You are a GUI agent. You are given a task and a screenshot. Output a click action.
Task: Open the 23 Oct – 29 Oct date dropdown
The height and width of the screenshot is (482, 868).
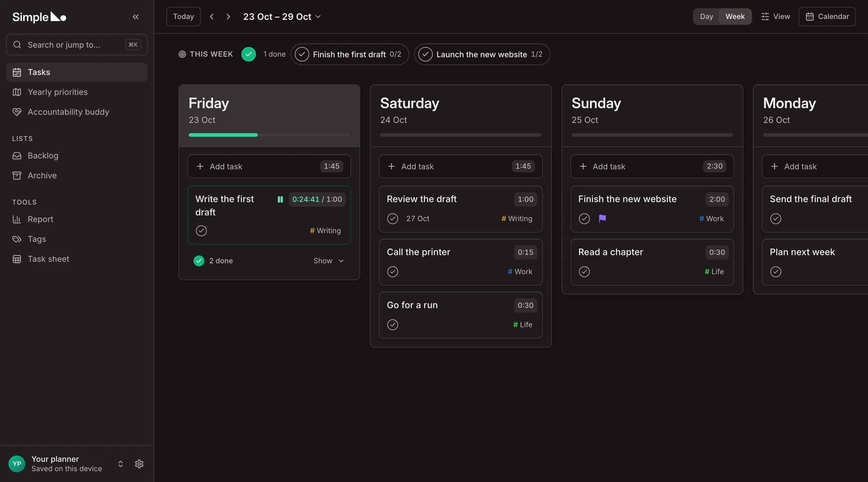click(x=282, y=17)
